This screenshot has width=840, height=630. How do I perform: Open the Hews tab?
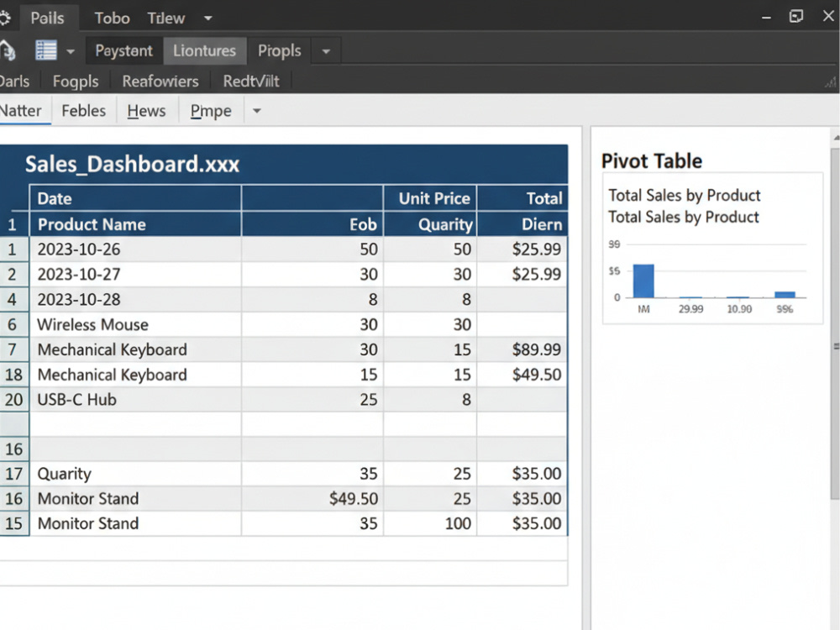pos(146,111)
